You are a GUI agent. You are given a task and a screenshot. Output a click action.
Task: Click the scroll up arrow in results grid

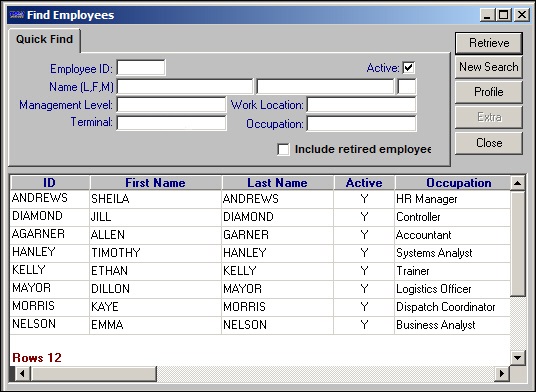(x=517, y=183)
